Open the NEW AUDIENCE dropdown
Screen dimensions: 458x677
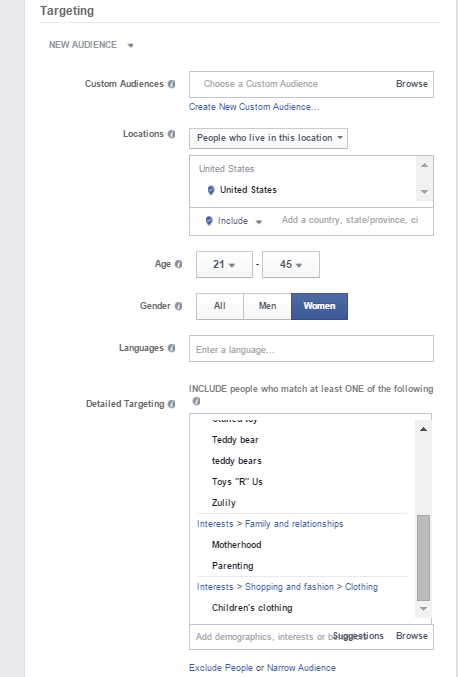91,45
